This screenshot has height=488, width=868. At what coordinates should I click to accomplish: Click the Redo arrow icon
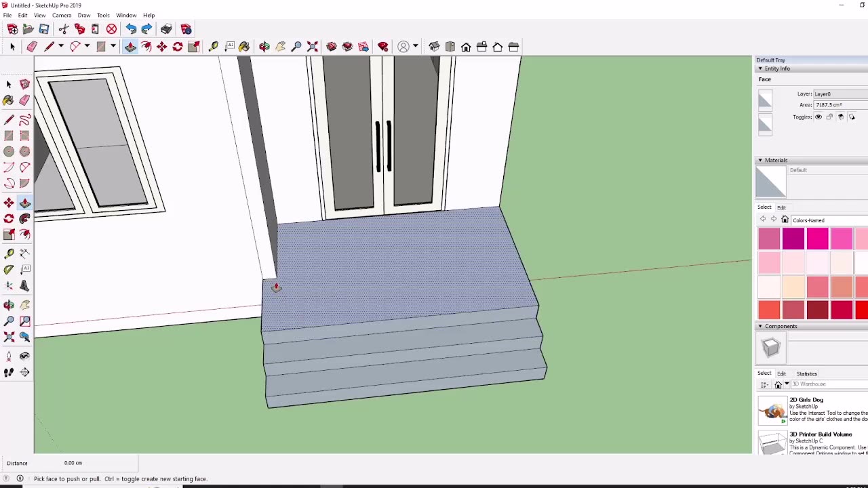tap(146, 29)
